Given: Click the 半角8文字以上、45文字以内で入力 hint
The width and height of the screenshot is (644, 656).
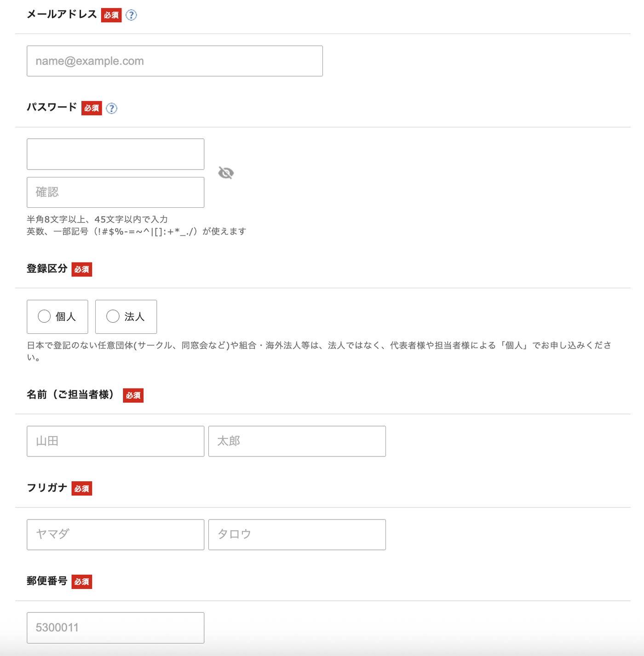Looking at the screenshot, I should (x=97, y=220).
